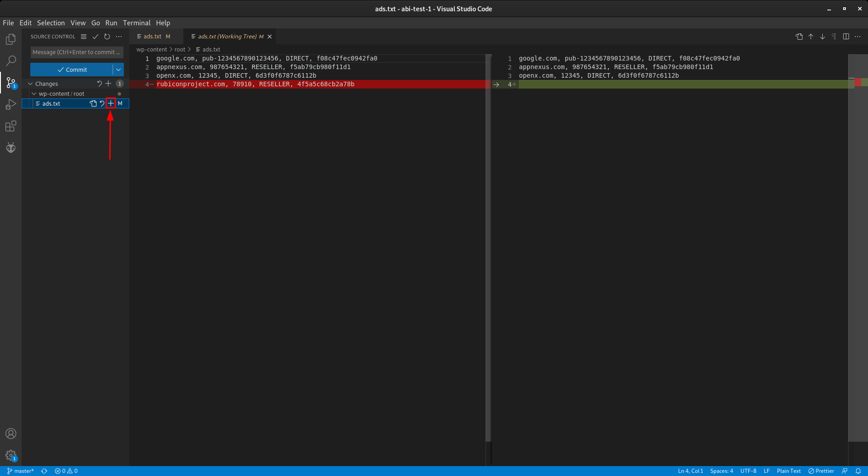Open the Extensions view
Image resolution: width=868 pixels, height=476 pixels.
[11, 126]
